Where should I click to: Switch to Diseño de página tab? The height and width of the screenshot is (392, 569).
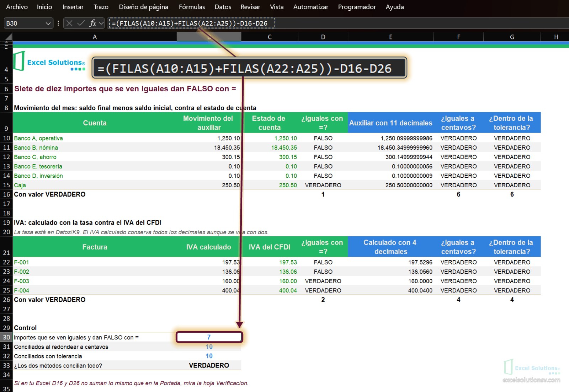[x=144, y=7]
